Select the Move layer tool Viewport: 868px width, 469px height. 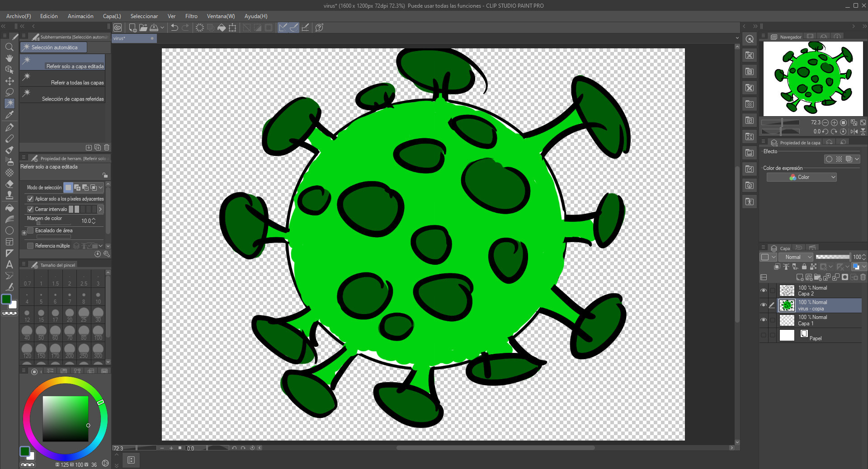[x=9, y=81]
